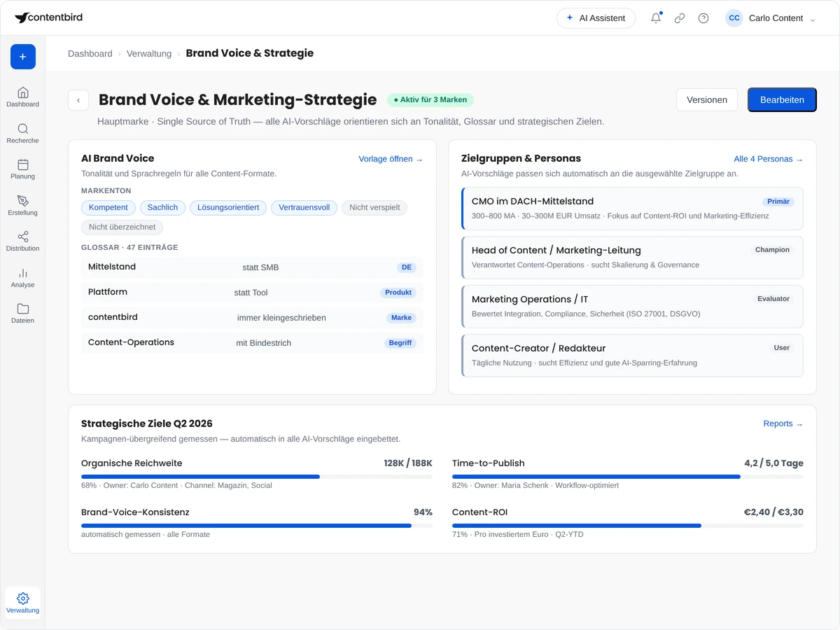
Task: Open Erstellung pen icon in sidebar
Action: click(22, 201)
